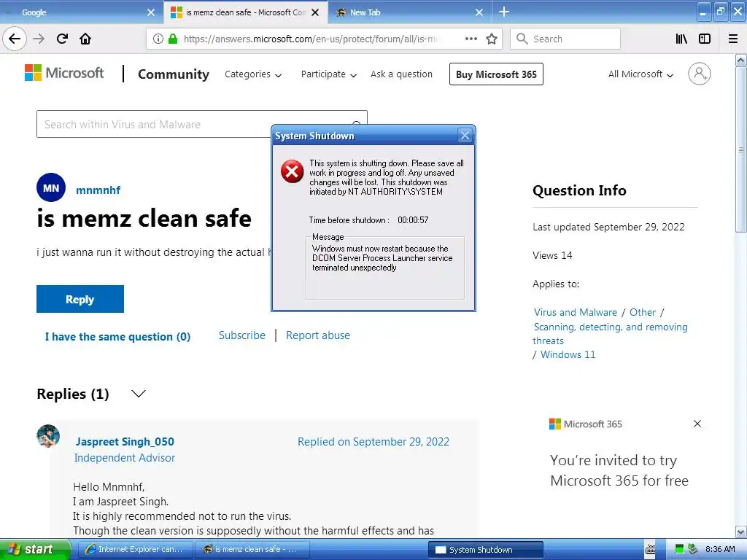Image resolution: width=747 pixels, height=560 pixels.
Task: Dismiss the Microsoft 365 promotion with X
Action: coord(697,424)
